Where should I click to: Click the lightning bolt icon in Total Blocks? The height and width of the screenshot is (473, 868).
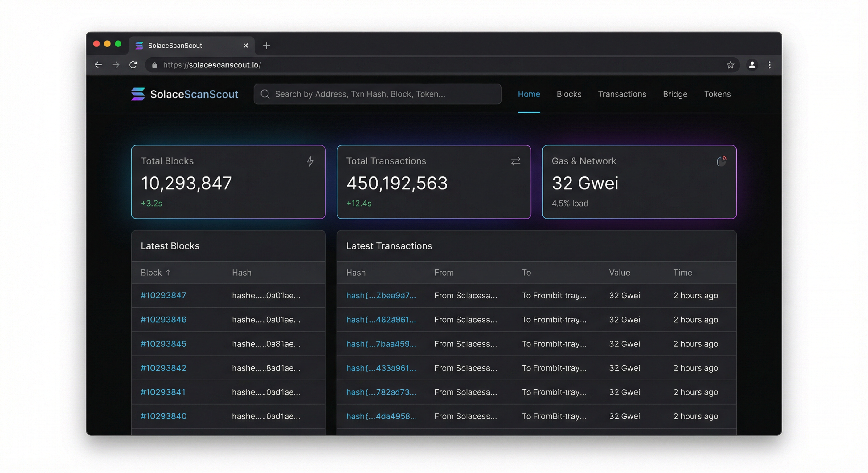click(310, 161)
